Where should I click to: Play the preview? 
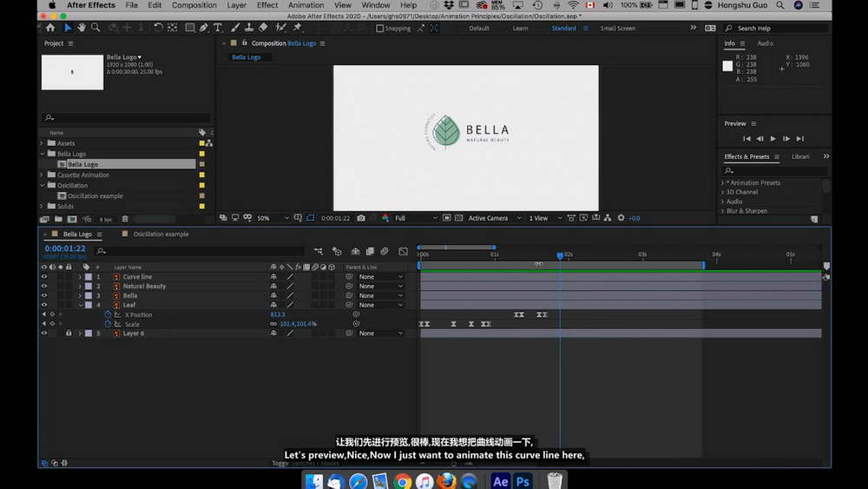(x=773, y=138)
